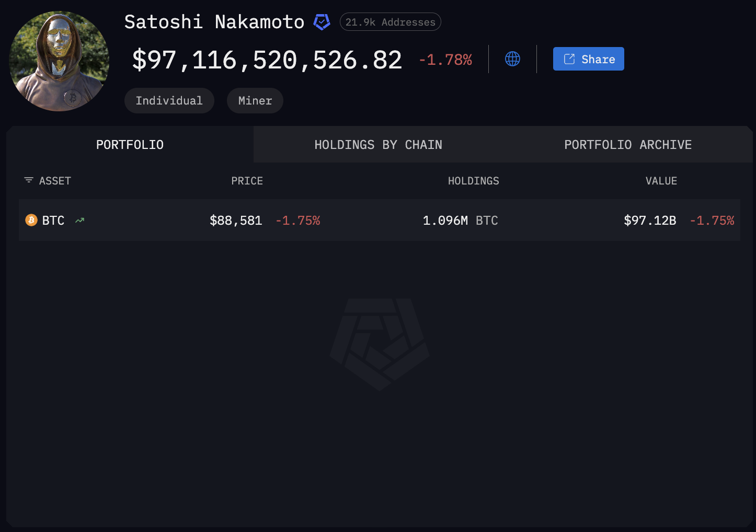Open the 21.9k Addresses pill

390,21
